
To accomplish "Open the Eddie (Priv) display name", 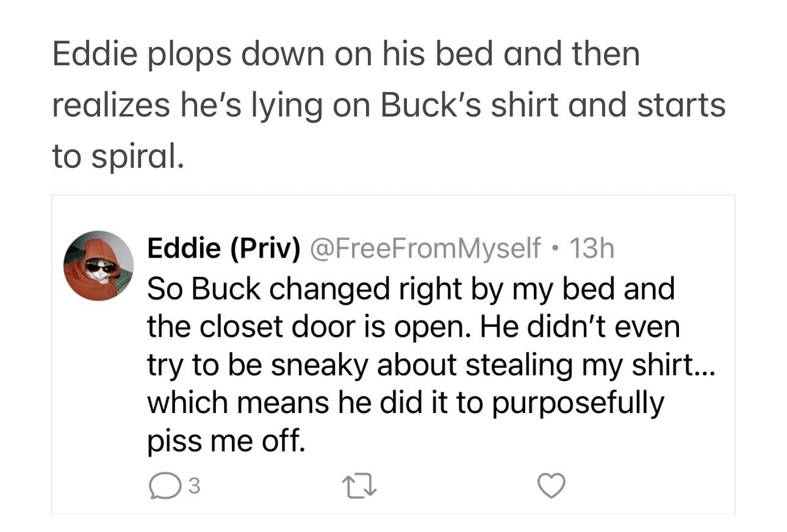I will point(225,248).
